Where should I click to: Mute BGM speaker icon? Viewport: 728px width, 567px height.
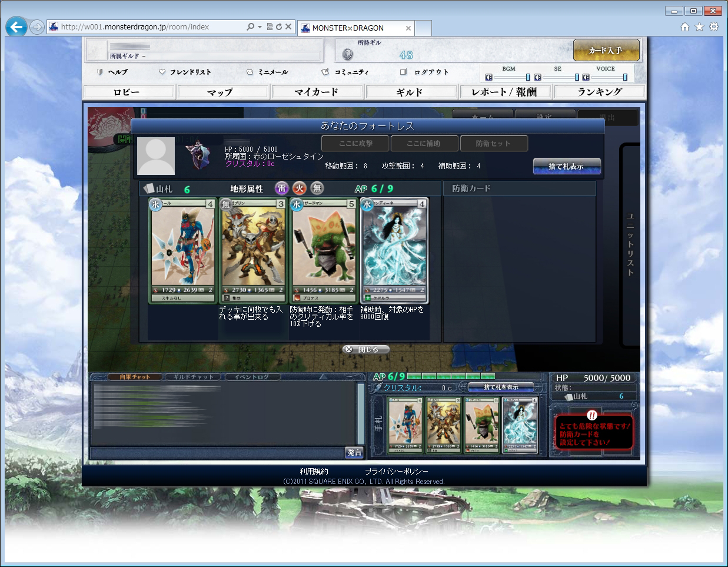coord(488,77)
